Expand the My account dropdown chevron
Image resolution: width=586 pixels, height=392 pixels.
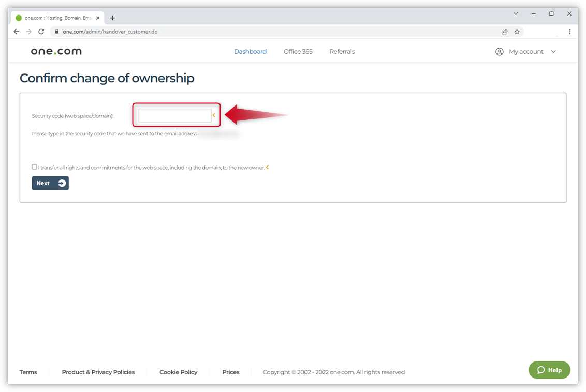click(553, 51)
